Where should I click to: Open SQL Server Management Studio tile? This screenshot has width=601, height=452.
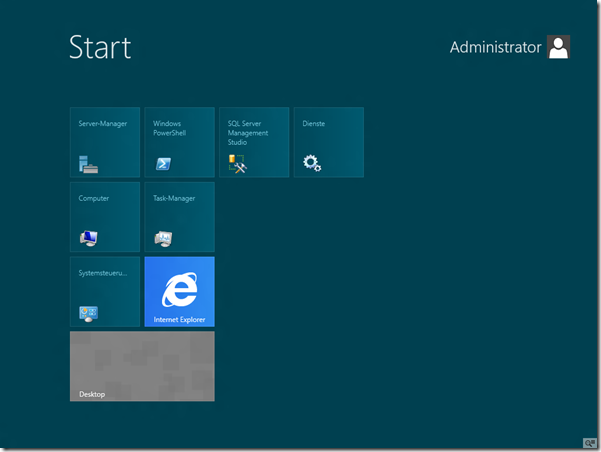click(x=254, y=142)
